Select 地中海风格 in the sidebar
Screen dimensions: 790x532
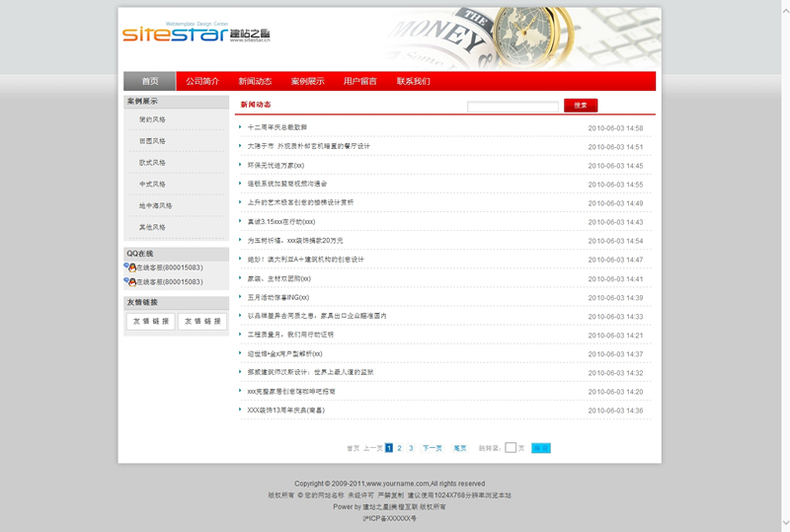155,206
